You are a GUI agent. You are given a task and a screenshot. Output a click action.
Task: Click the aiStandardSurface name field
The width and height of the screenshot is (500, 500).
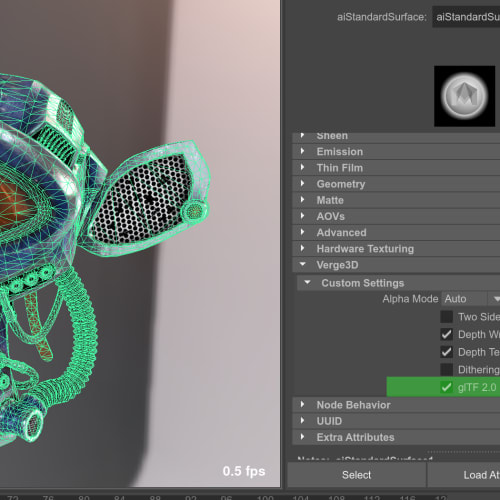point(466,17)
